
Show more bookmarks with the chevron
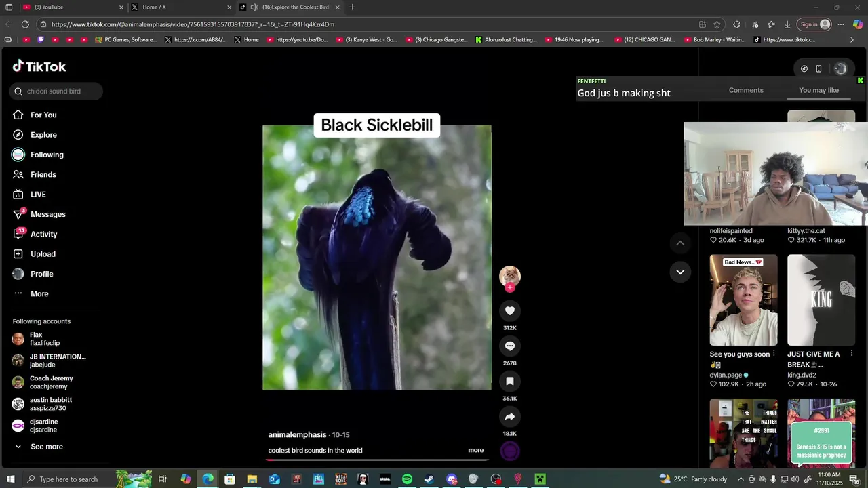pos(852,40)
